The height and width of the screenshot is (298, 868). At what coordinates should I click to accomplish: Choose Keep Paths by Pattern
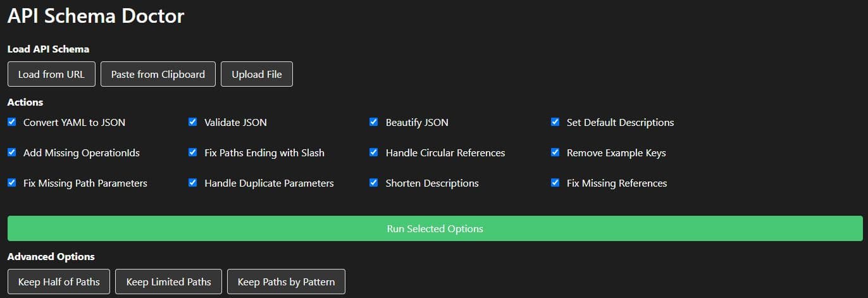coord(286,282)
